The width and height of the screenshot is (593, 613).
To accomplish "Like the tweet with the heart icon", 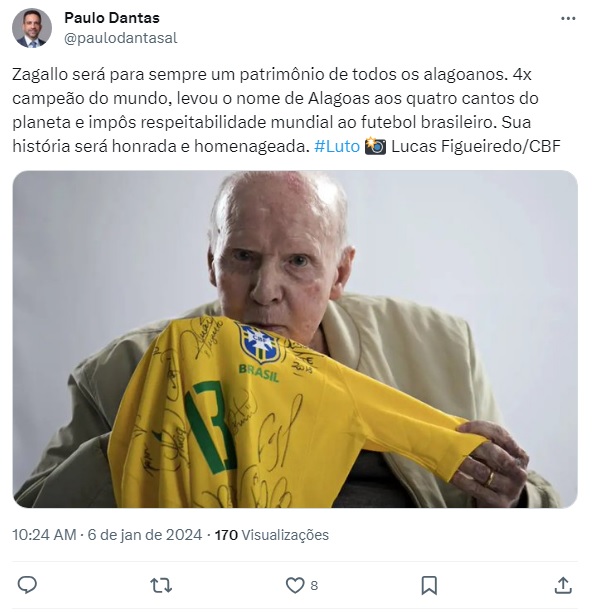I will [x=295, y=585].
